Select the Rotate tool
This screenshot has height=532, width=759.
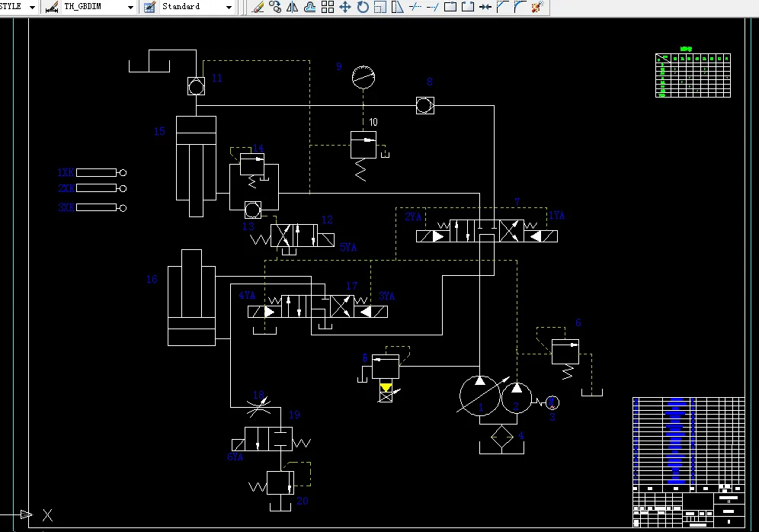[363, 7]
